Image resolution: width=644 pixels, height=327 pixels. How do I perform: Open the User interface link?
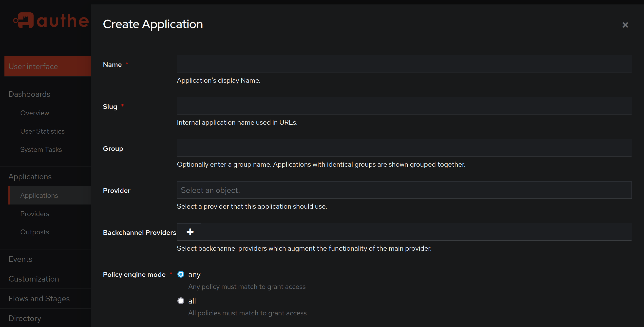(48, 66)
